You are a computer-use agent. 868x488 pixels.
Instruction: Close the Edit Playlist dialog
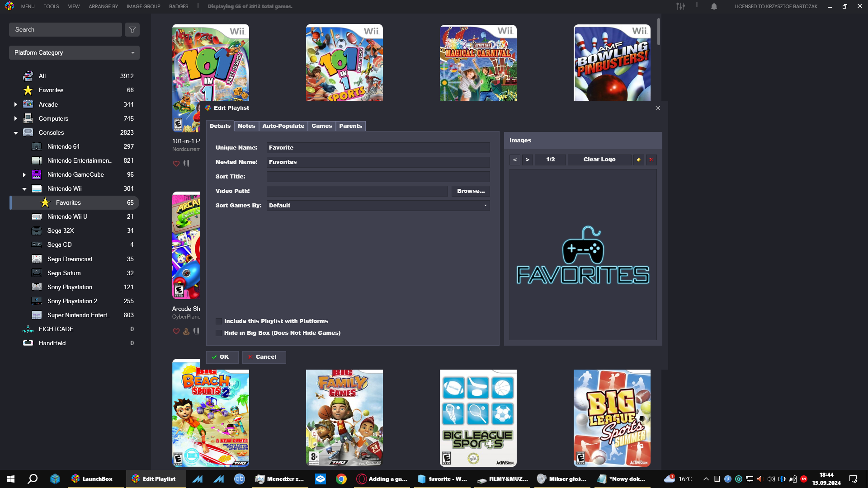(658, 108)
